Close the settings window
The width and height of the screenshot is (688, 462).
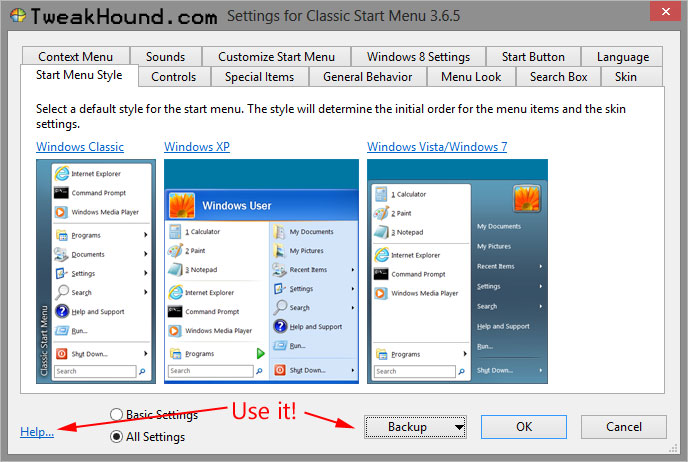665,11
